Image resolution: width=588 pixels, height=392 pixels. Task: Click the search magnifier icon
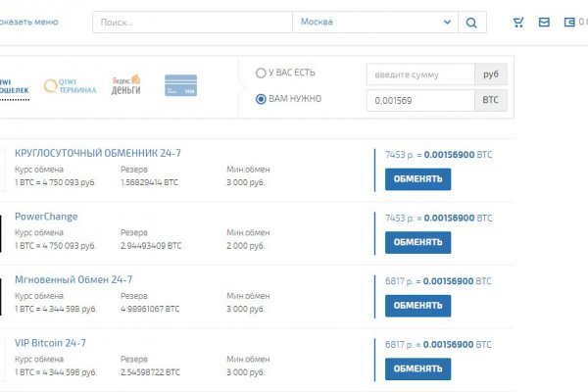pos(472,23)
